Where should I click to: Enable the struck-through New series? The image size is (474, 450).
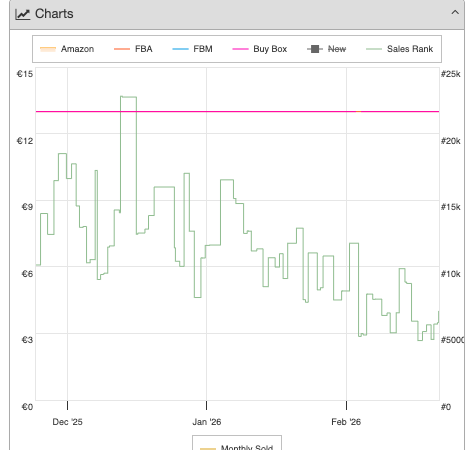(326, 49)
